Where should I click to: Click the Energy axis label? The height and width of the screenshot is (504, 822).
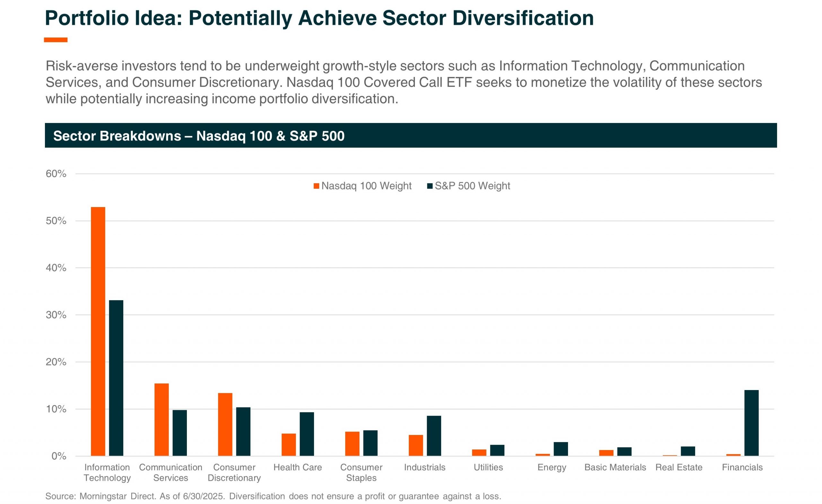click(551, 467)
